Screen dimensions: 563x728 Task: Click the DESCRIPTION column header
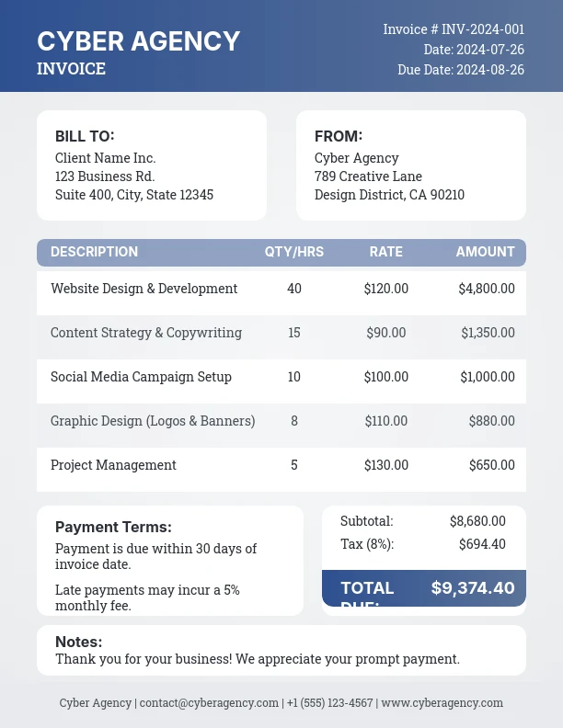point(94,252)
